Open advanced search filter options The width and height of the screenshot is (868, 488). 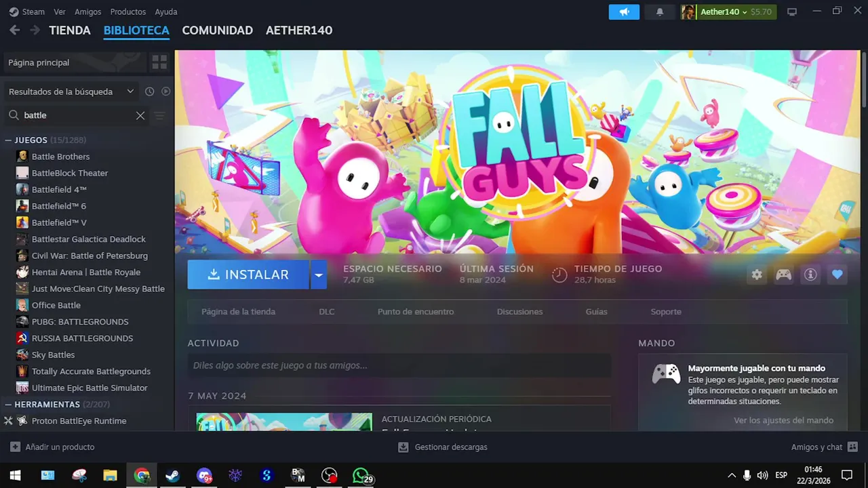(x=159, y=115)
